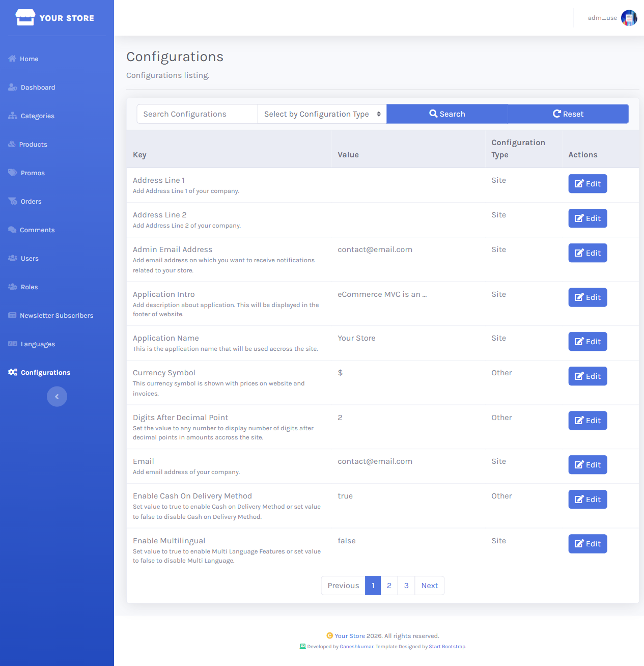
Task: Click Admin Email's contact@email.com value
Action: (x=375, y=249)
